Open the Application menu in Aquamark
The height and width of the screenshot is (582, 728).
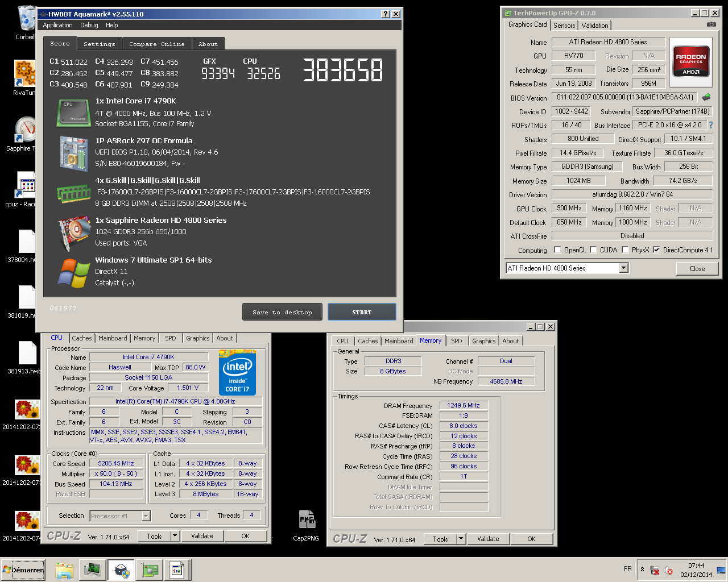coord(57,25)
